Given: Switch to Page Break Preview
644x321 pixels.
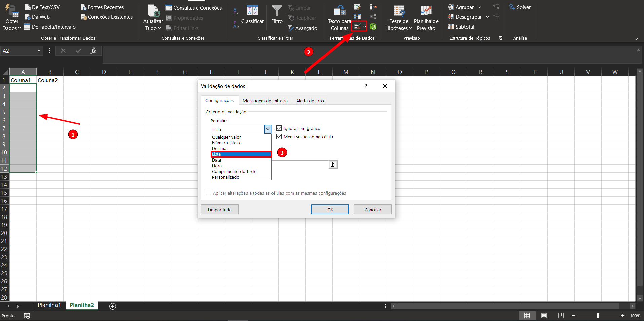Looking at the screenshot, I should [x=561, y=316].
